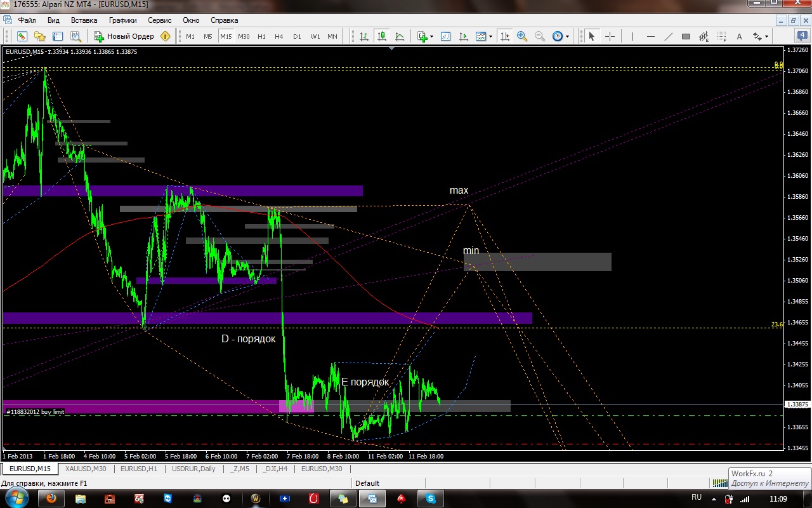Switch to the _Z,M5 chart tab
812x508 pixels.
(x=240, y=469)
